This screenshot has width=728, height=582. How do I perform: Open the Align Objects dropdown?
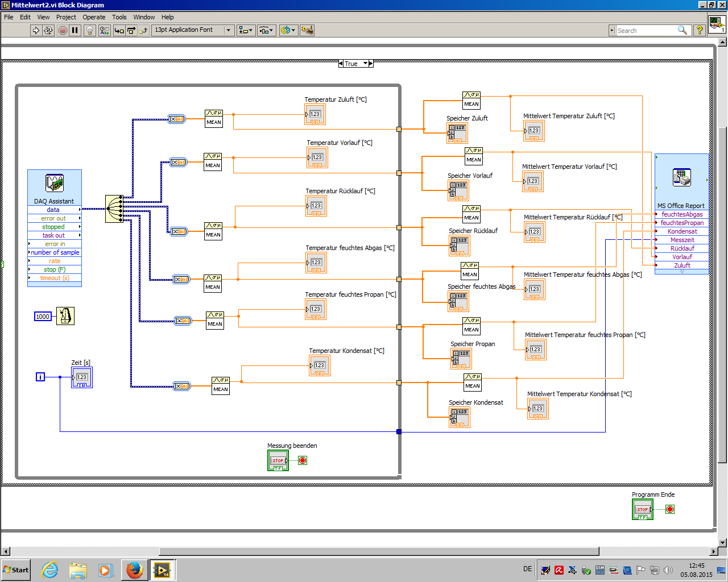click(x=246, y=30)
